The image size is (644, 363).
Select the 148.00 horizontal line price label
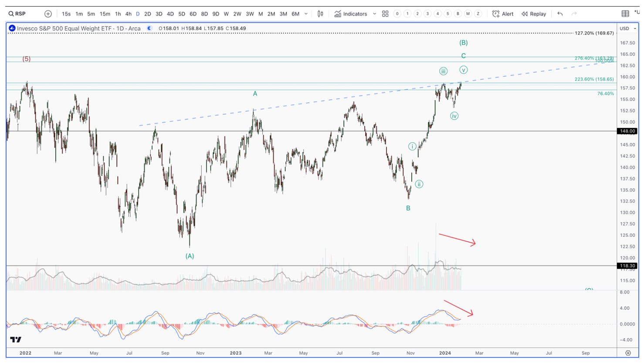627,131
